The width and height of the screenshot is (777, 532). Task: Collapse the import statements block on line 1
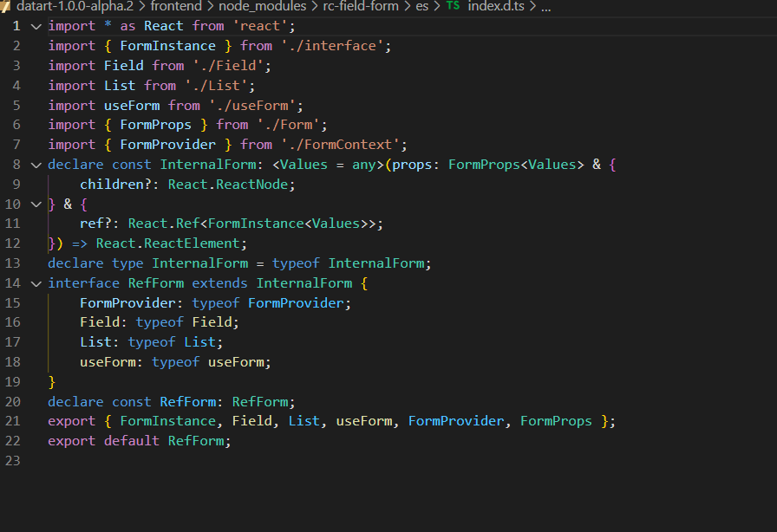[35, 25]
